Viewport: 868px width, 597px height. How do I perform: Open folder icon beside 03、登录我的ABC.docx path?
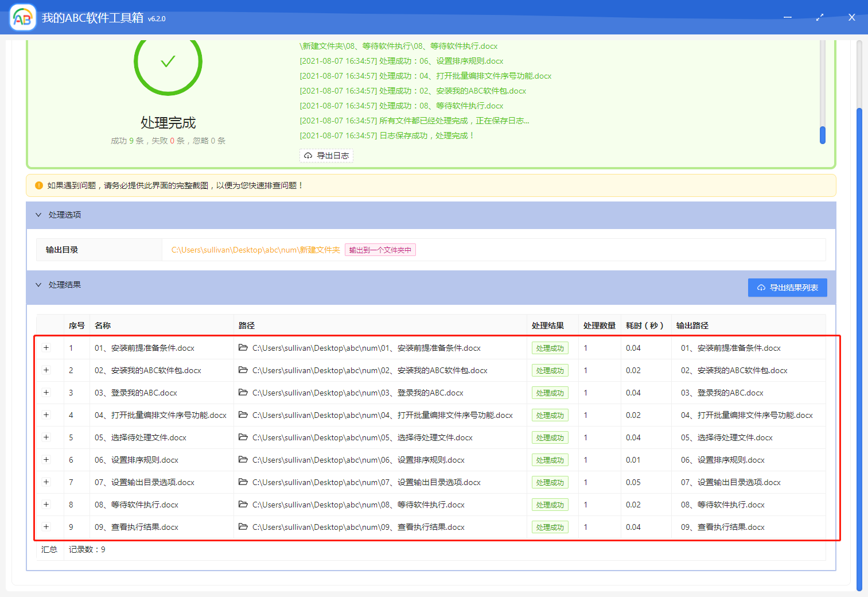point(243,393)
